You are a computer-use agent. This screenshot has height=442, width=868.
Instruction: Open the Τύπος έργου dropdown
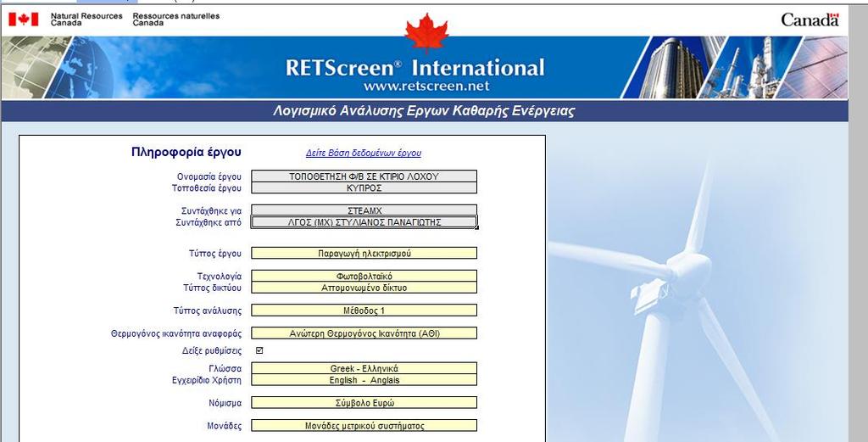coord(364,253)
